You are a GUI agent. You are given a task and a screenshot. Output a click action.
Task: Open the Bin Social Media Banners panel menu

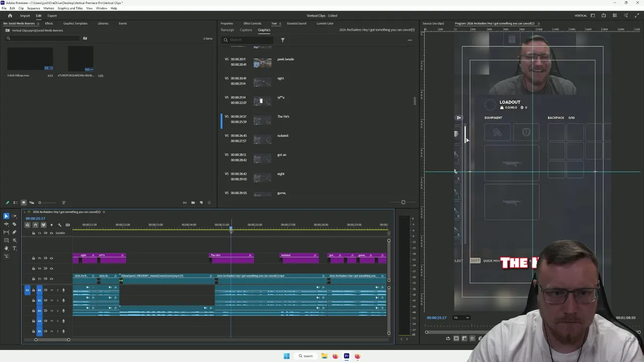[x=38, y=24]
